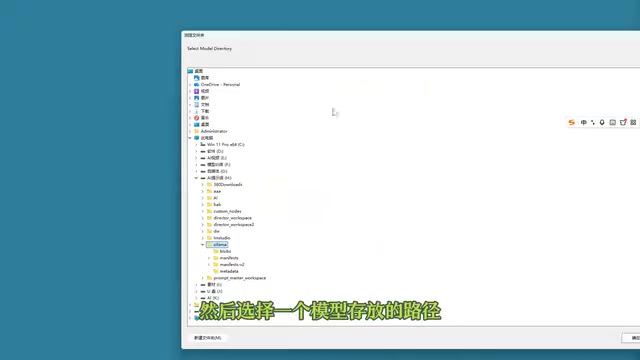
Task: Click the 360Downloads folder icon
Action: coord(209,184)
